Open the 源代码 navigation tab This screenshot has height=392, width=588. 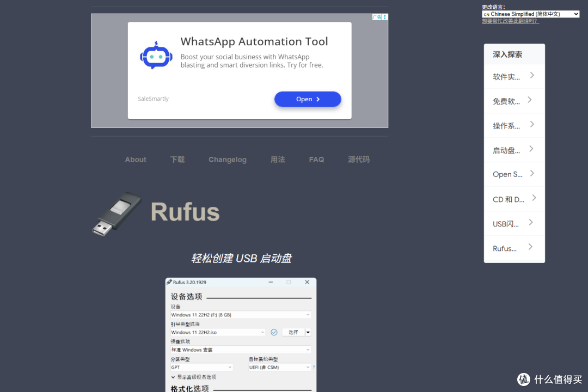click(359, 160)
